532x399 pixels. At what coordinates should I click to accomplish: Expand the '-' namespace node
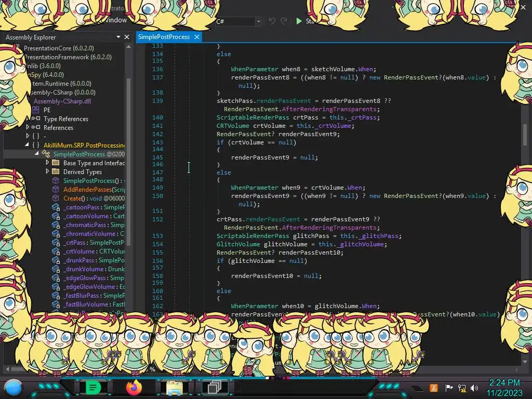pyautogui.click(x=28, y=136)
